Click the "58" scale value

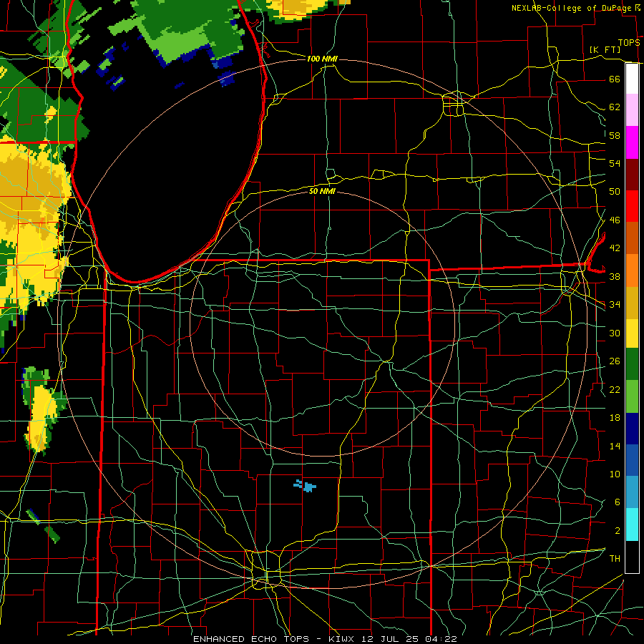[615, 135]
